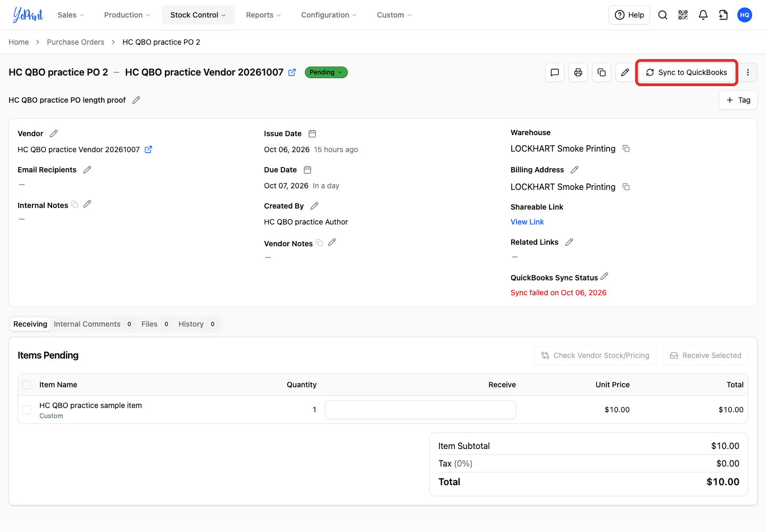Select all items checkbox in table header
Viewport: 766px width, 532px height.
pyautogui.click(x=27, y=385)
